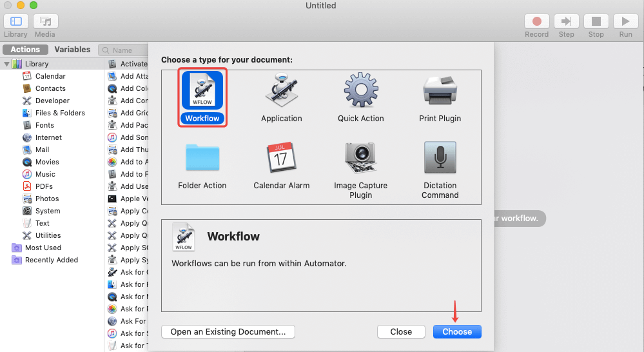644x352 pixels.
Task: Choose the Dictation Command microphone icon
Action: click(440, 158)
